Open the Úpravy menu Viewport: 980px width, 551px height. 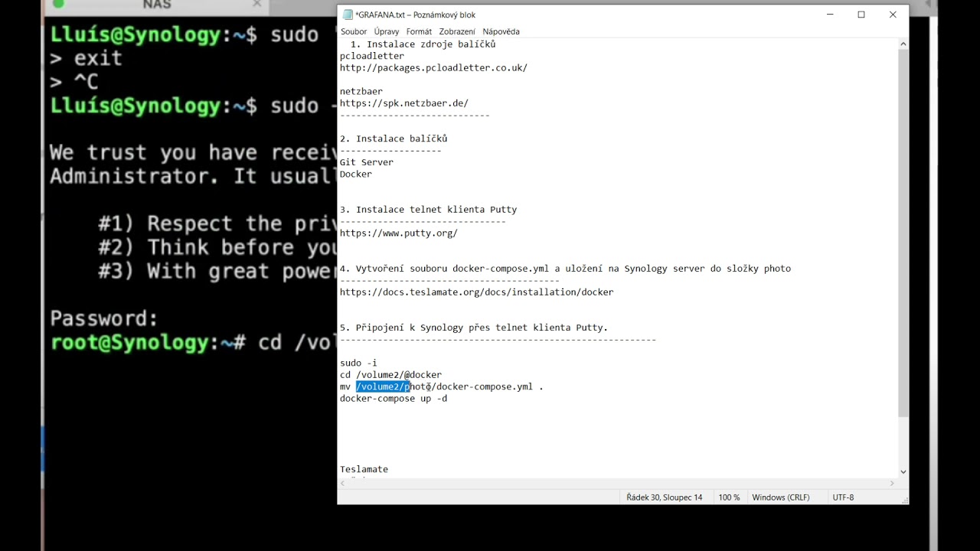coord(387,31)
